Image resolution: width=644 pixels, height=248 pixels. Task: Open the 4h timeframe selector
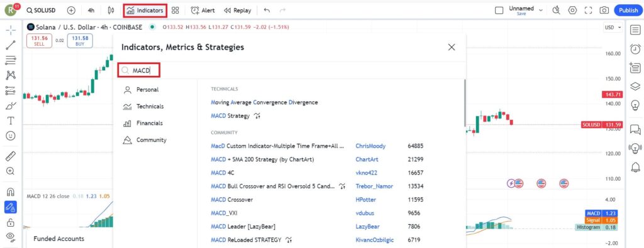[91, 10]
